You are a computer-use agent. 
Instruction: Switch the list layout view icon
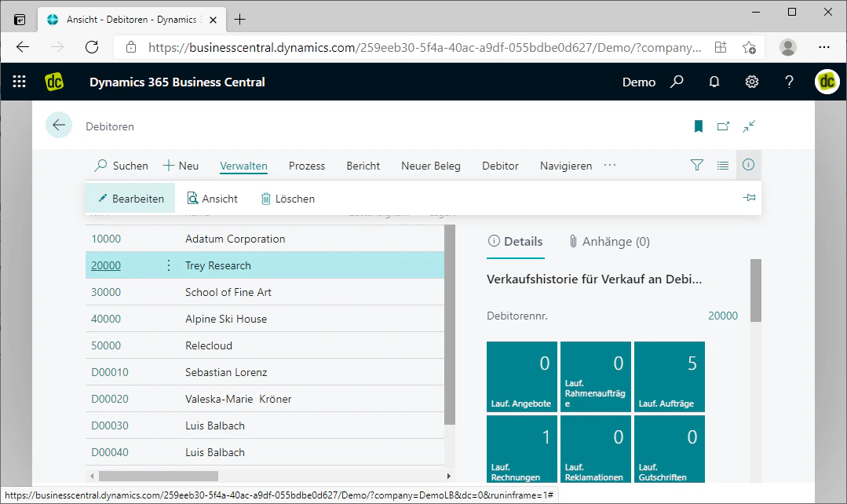click(x=723, y=166)
